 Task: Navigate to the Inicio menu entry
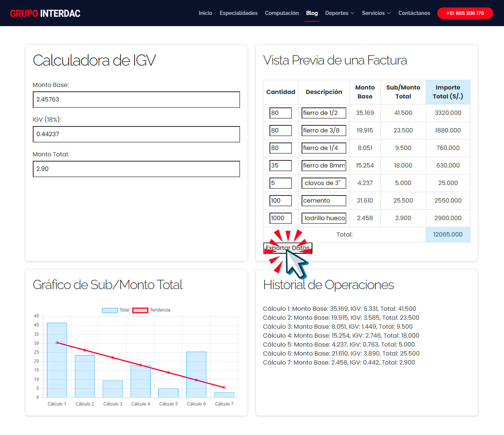pos(205,13)
